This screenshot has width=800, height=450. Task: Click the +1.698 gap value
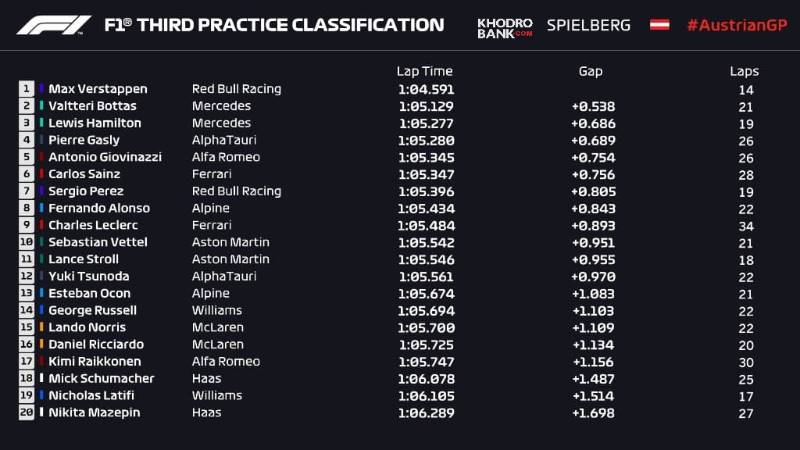pos(593,412)
